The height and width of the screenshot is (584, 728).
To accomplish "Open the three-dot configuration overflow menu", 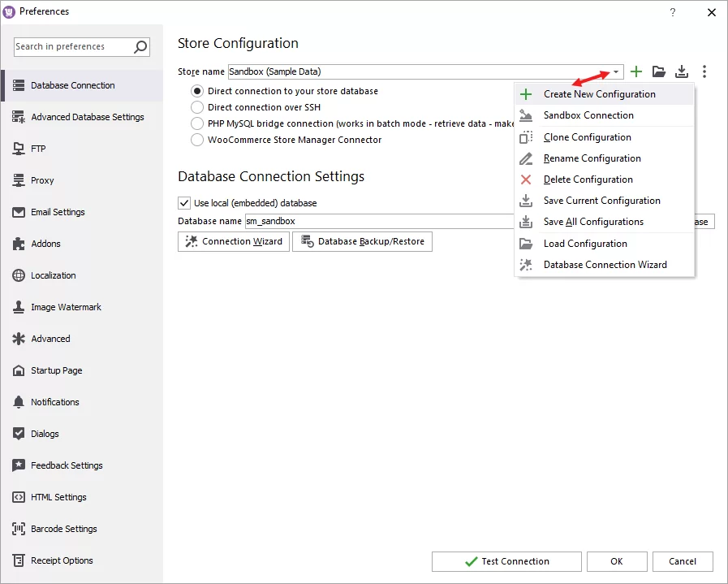I will (704, 71).
